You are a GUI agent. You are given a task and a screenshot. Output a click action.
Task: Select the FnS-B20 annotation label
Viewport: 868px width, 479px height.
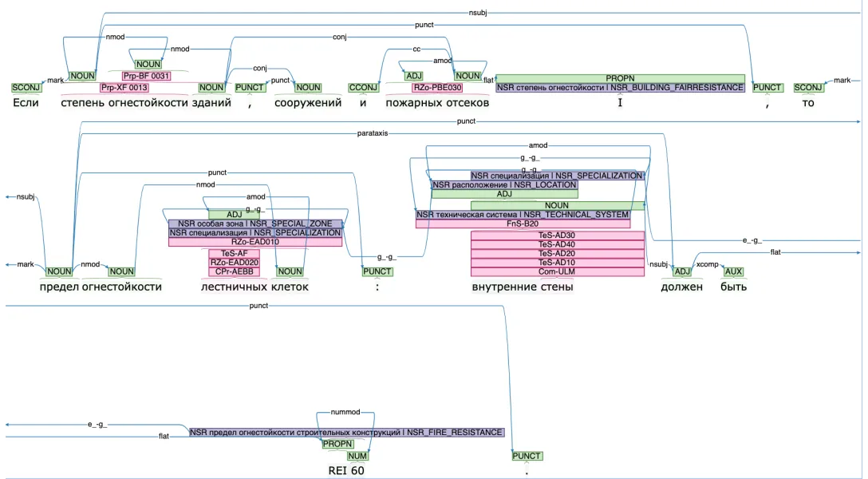coord(523,224)
